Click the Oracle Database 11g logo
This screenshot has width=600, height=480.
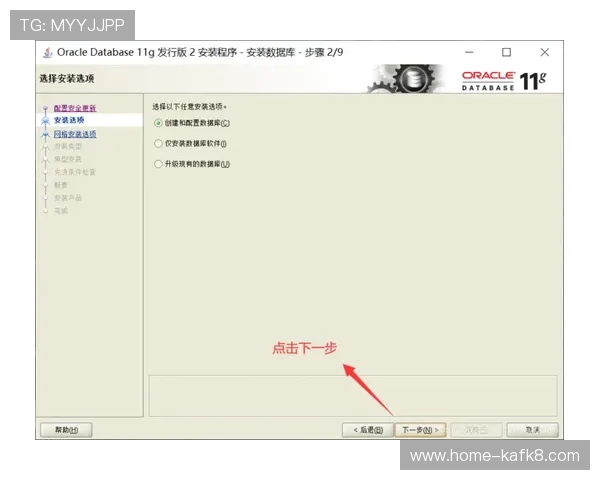[x=504, y=81]
